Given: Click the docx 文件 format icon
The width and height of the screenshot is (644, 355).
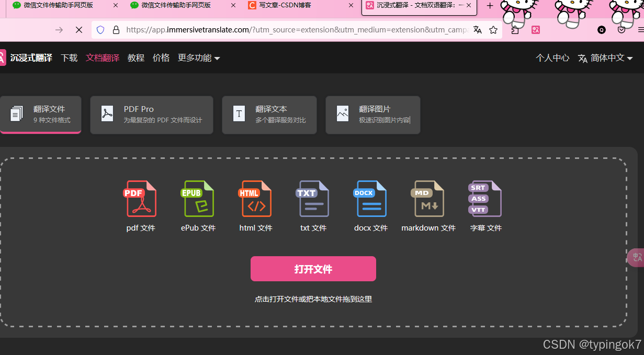Looking at the screenshot, I should [370, 199].
